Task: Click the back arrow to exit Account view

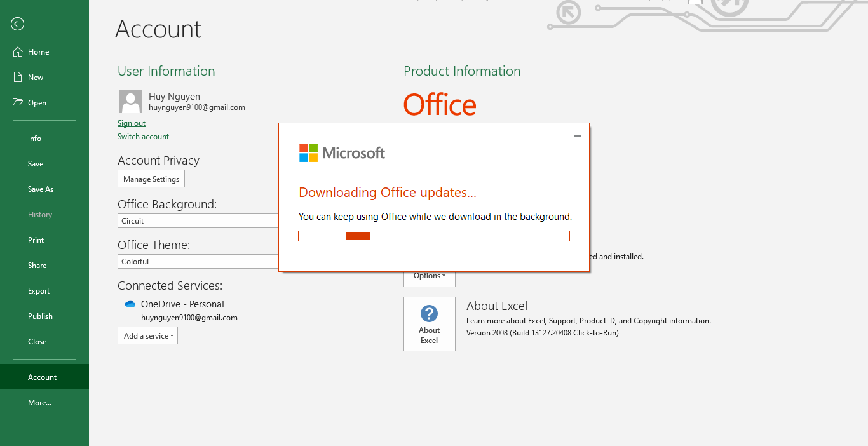Action: coord(17,24)
